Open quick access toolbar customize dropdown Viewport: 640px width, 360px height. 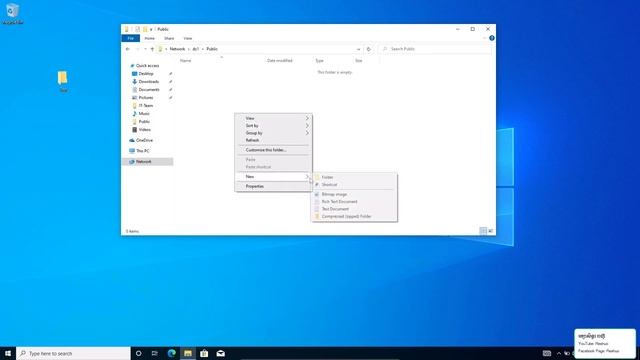click(151, 29)
